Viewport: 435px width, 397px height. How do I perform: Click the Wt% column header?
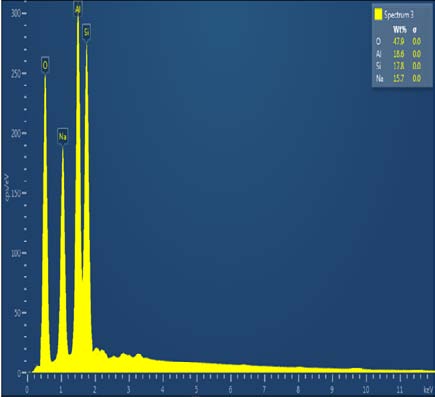400,30
